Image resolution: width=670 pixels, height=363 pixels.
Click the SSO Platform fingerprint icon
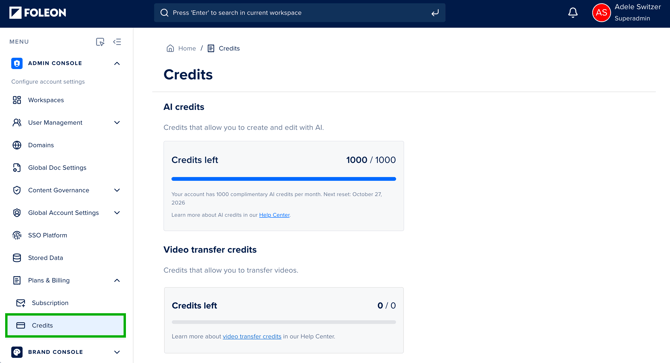coord(17,235)
